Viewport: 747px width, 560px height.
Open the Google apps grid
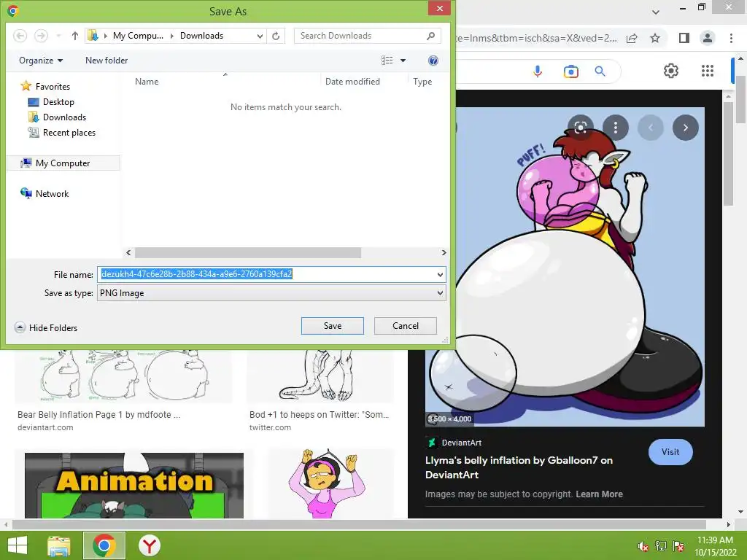pyautogui.click(x=708, y=71)
